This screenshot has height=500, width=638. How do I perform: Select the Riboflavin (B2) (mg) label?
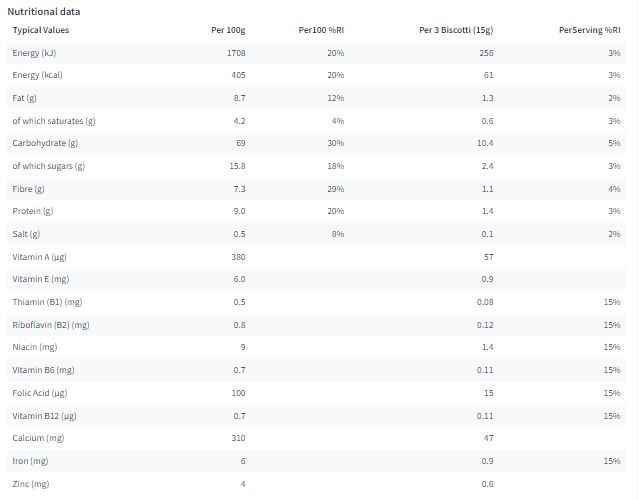pos(51,325)
